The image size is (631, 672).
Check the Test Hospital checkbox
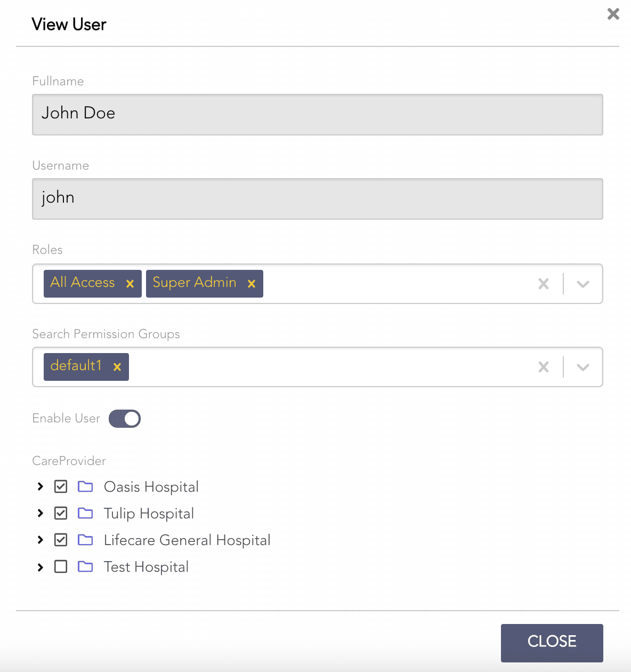point(60,566)
